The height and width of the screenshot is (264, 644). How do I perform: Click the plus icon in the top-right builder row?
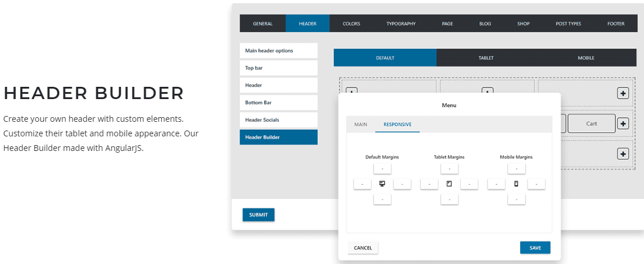pyautogui.click(x=623, y=93)
